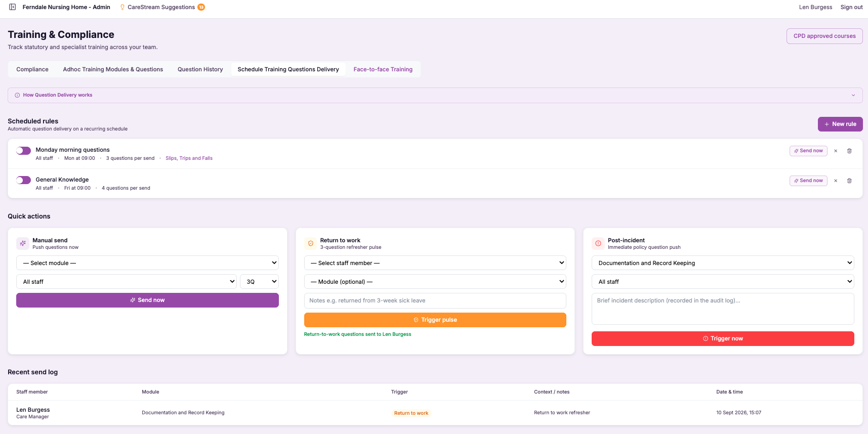This screenshot has height=434, width=868.
Task: Click the Brief incident description text area
Action: 723,309
